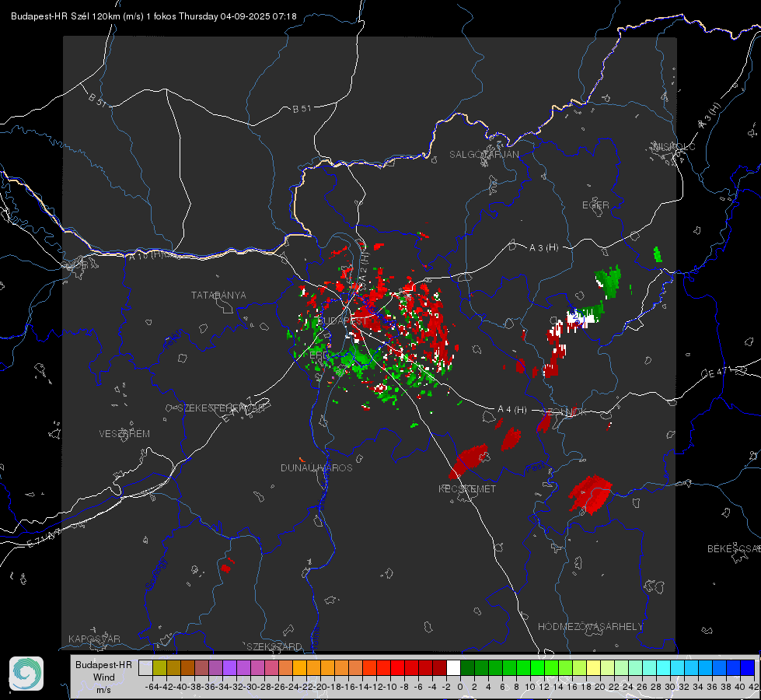The height and width of the screenshot is (700, 761).
Task: Select the SZOLNOK city label
Action: point(564,412)
